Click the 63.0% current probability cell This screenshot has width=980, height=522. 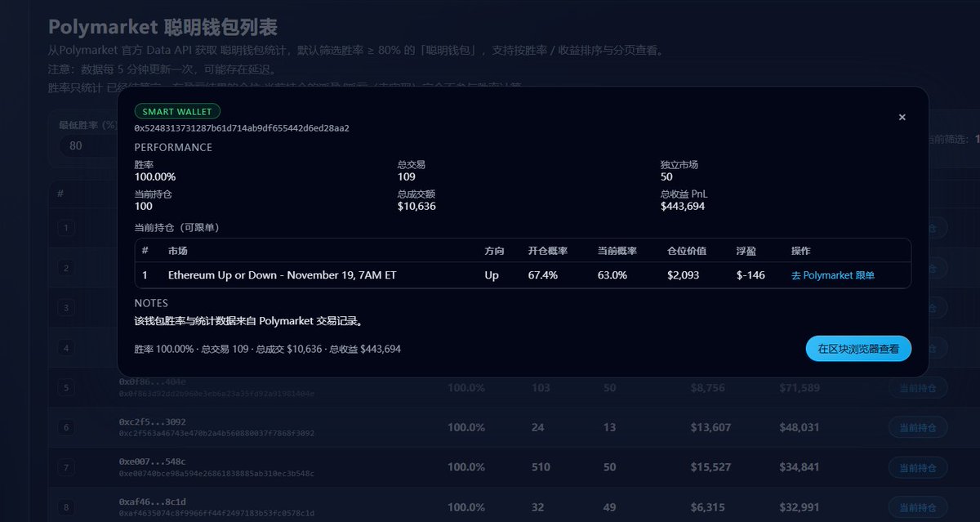(612, 275)
